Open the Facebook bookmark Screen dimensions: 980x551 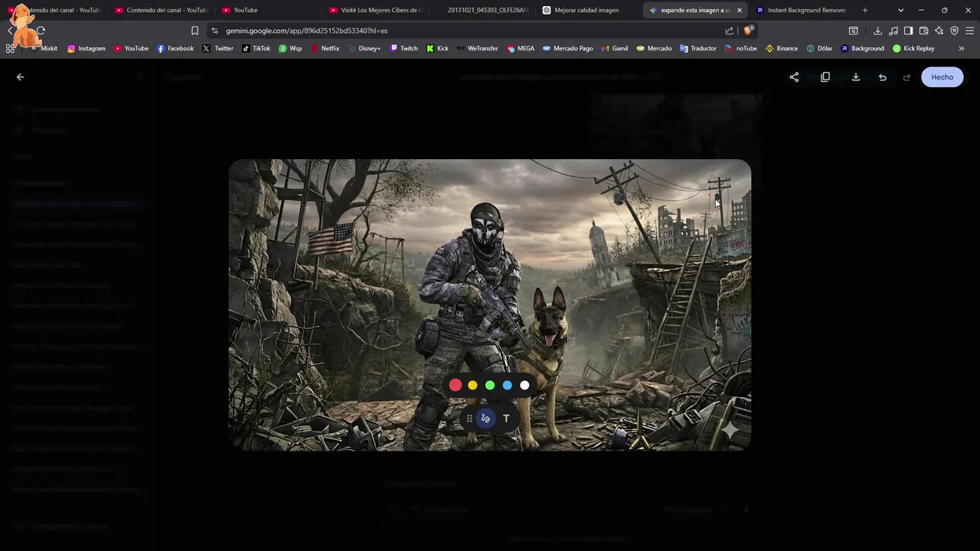coord(175,48)
